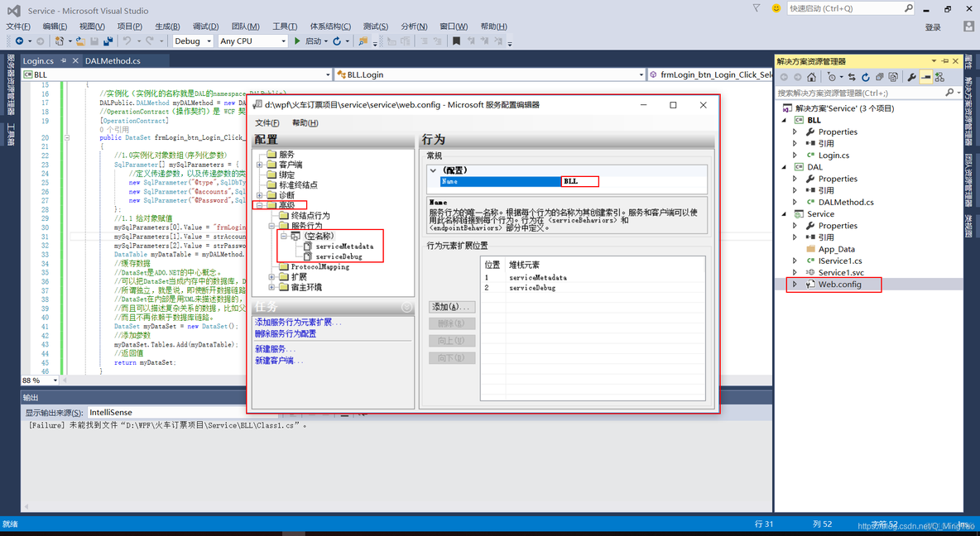Click the 添加服务行为元素扩展 link
The height and width of the screenshot is (536, 980).
[298, 323]
